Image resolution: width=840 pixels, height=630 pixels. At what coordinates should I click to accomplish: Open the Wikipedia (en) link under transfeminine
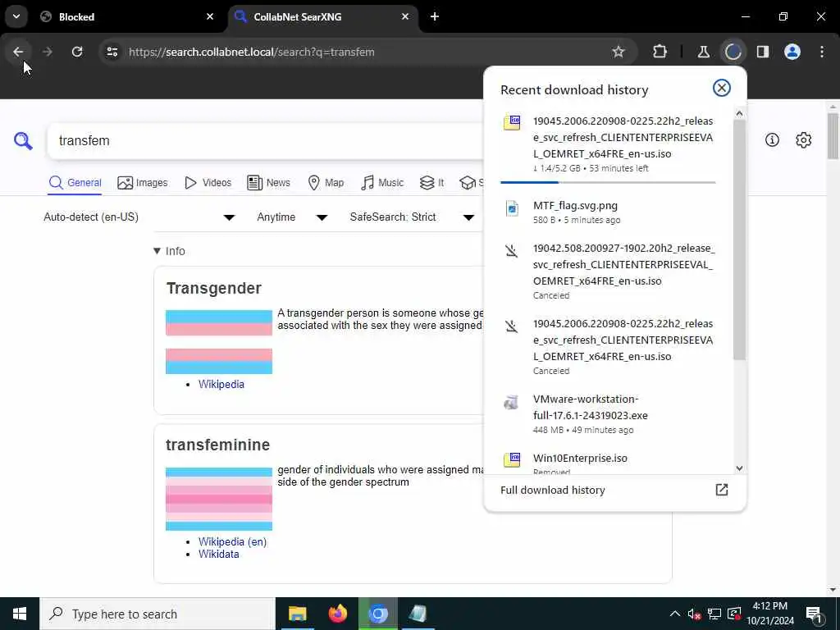232,541
